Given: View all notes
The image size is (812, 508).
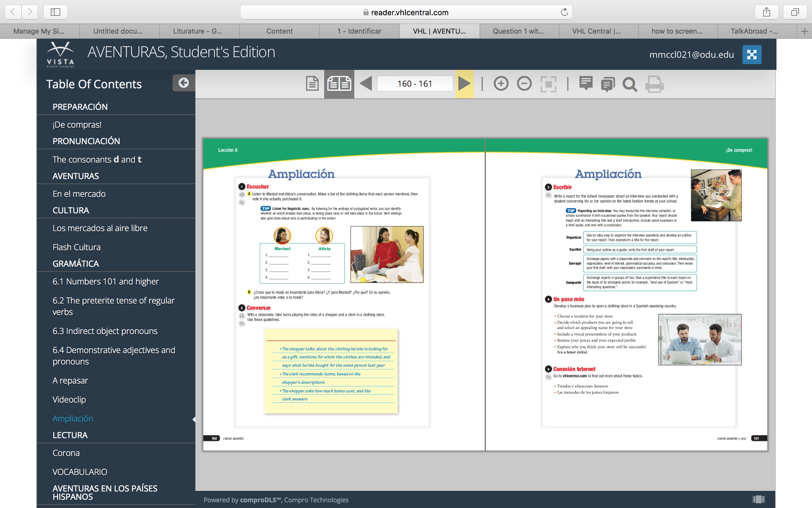Looking at the screenshot, I should click(608, 84).
